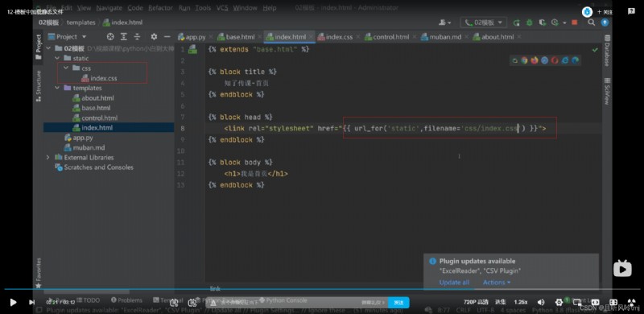Open the user account dropdown
The image size is (644, 314).
[x=445, y=23]
